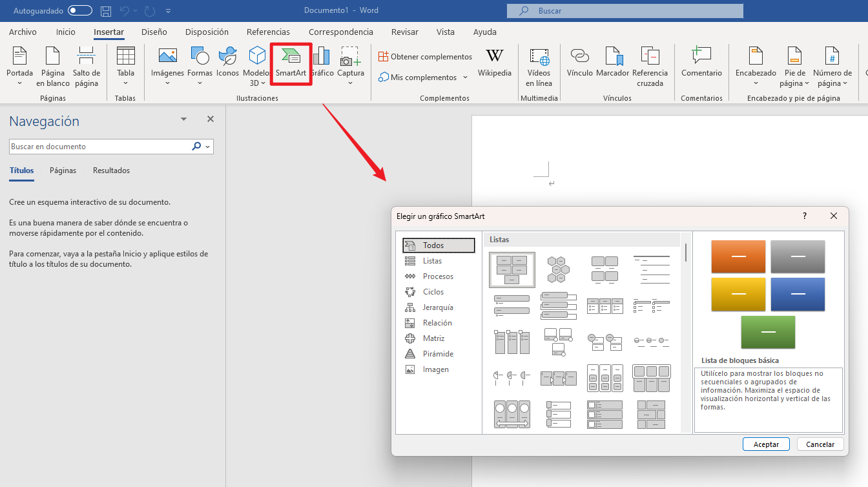Select the Pirámide category
Image resolution: width=868 pixels, height=487 pixels.
439,354
